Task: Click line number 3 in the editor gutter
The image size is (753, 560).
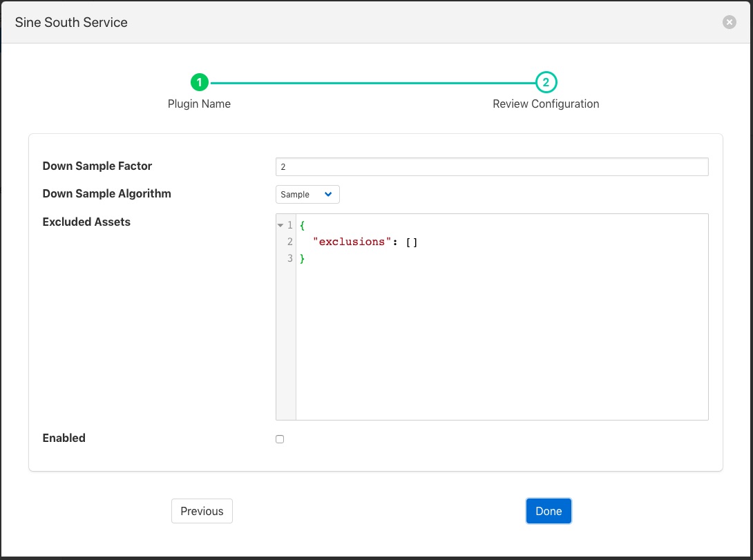Action: pos(289,258)
